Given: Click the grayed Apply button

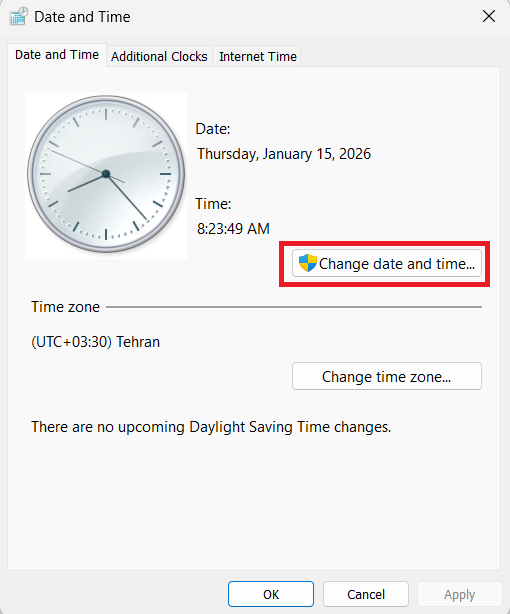Looking at the screenshot, I should pyautogui.click(x=459, y=594).
